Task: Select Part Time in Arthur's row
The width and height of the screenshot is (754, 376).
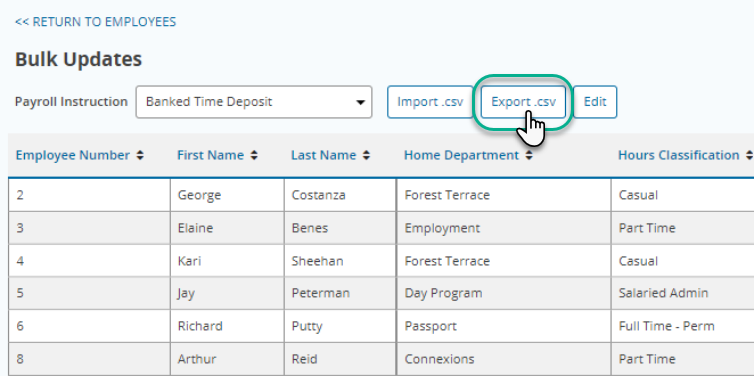Action: (x=683, y=359)
